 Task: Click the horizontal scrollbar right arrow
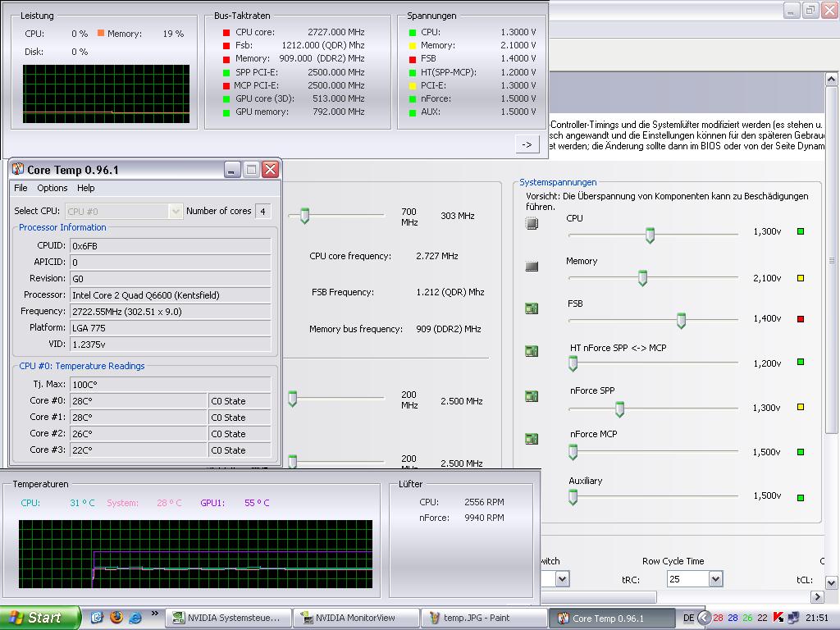tap(817, 596)
